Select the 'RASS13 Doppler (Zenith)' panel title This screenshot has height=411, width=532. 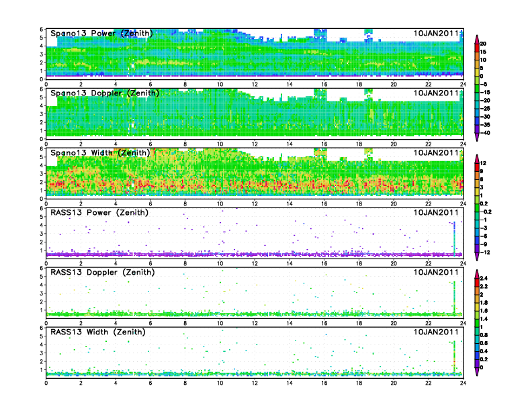(x=103, y=272)
